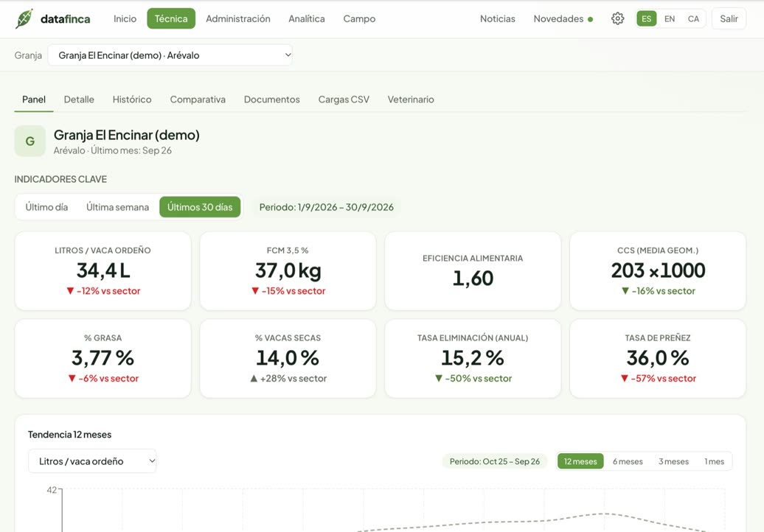Show the 1 mes trend range
Image resolution: width=764 pixels, height=532 pixels.
click(x=715, y=461)
